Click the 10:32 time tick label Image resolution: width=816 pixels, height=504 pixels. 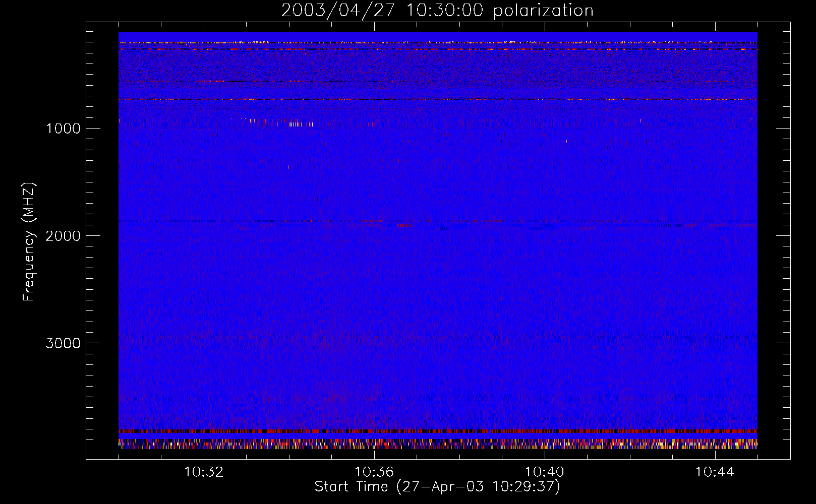pyautogui.click(x=204, y=472)
